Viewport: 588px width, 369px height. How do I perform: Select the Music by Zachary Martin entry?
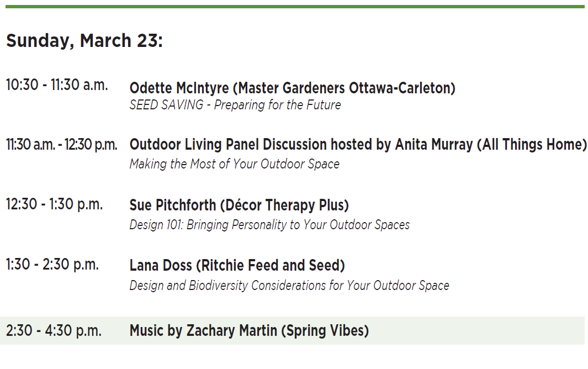coord(203,331)
